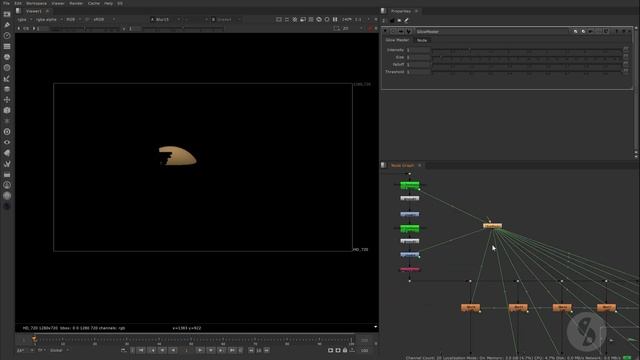The width and height of the screenshot is (640, 360).
Task: Open the rgba.alpha channel dropdown
Action: pos(49,19)
